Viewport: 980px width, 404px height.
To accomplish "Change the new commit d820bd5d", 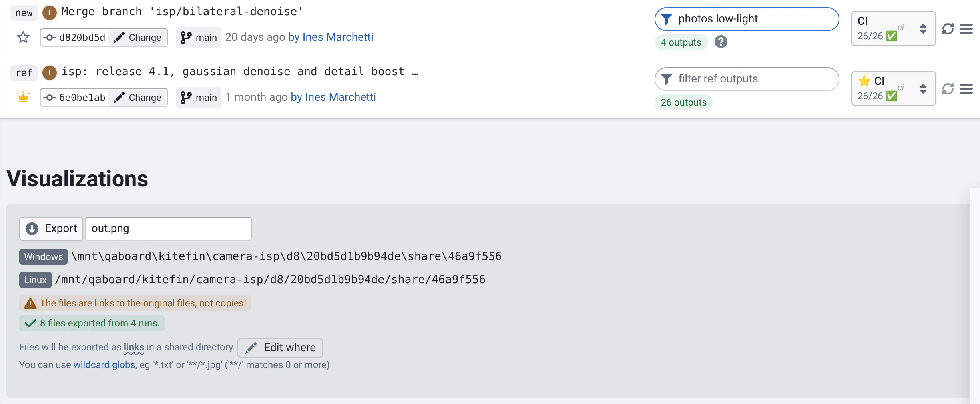I will [x=138, y=38].
